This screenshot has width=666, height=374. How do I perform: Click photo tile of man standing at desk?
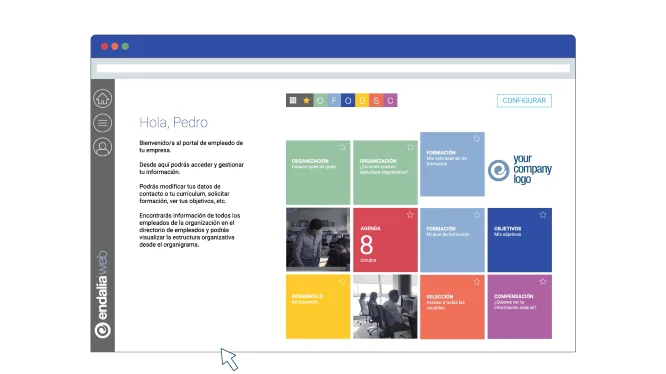point(318,240)
